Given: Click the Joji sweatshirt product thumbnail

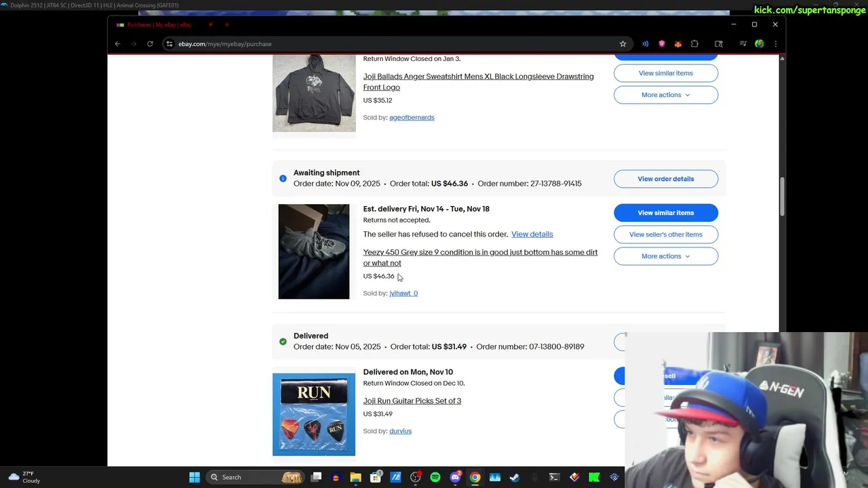Looking at the screenshot, I should coord(314,94).
